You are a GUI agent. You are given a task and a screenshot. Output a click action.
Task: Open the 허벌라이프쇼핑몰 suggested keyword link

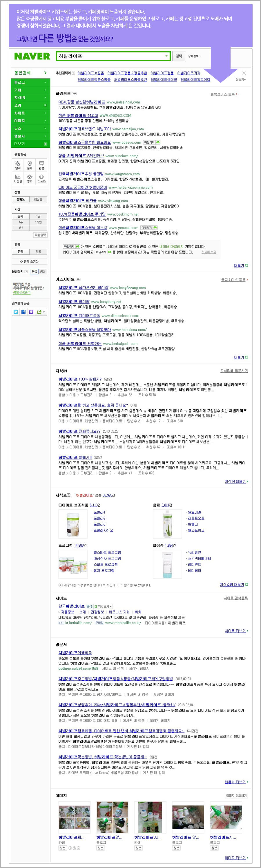(90, 73)
